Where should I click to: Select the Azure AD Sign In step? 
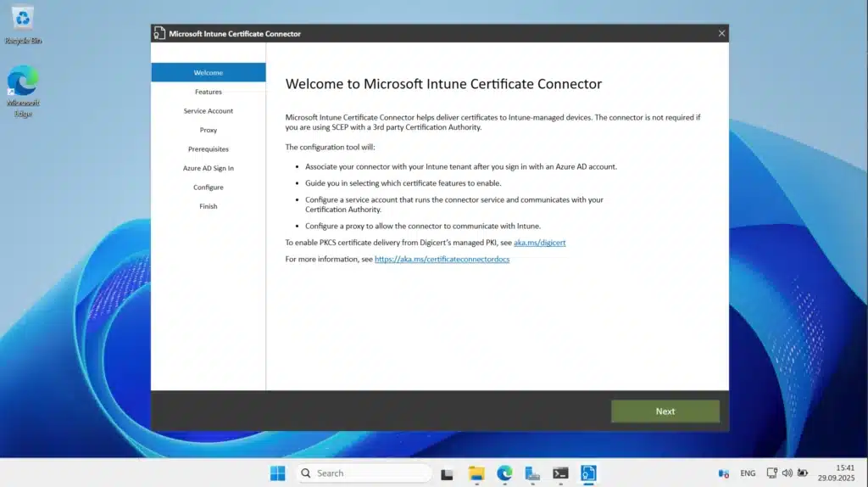(209, 168)
